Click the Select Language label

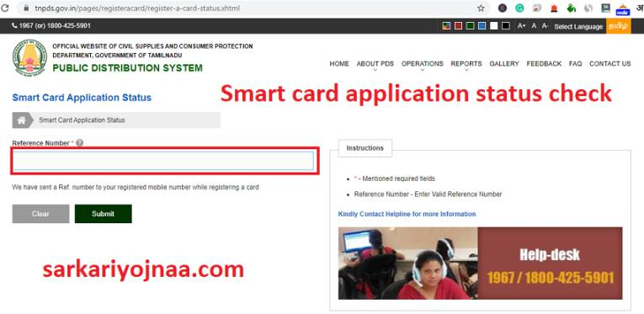point(578,26)
